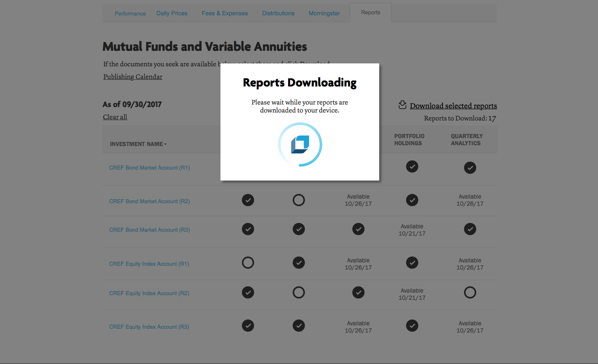Switch to the Daily Prices tab

pos(172,13)
